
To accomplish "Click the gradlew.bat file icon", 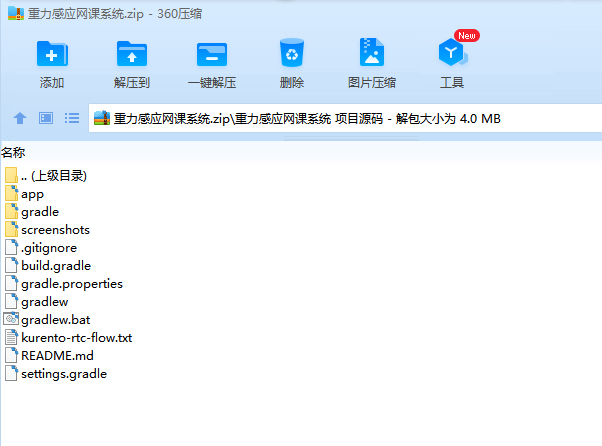I will point(11,319).
